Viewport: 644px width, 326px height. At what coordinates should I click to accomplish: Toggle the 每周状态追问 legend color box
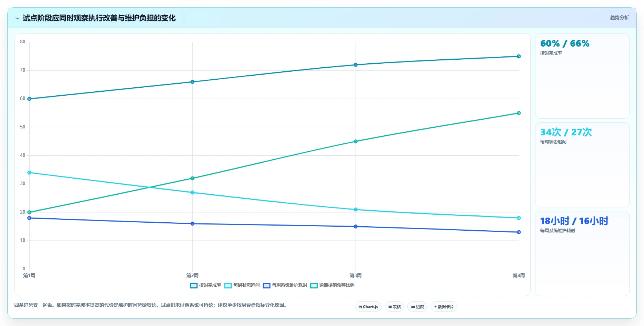pyautogui.click(x=228, y=286)
